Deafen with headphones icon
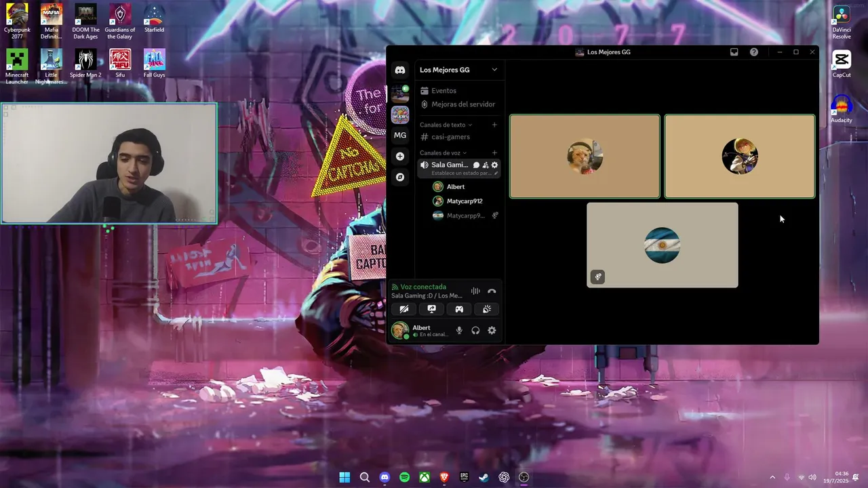 (475, 331)
